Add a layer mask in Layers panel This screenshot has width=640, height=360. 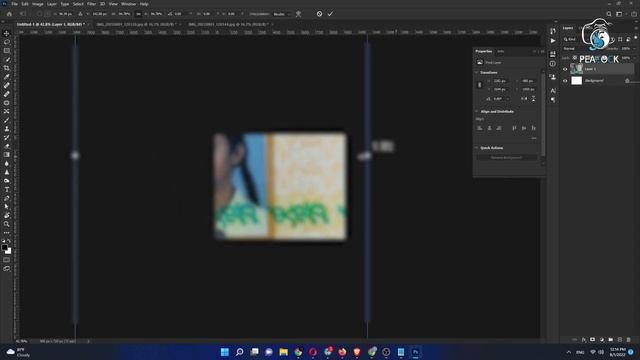tap(593, 340)
